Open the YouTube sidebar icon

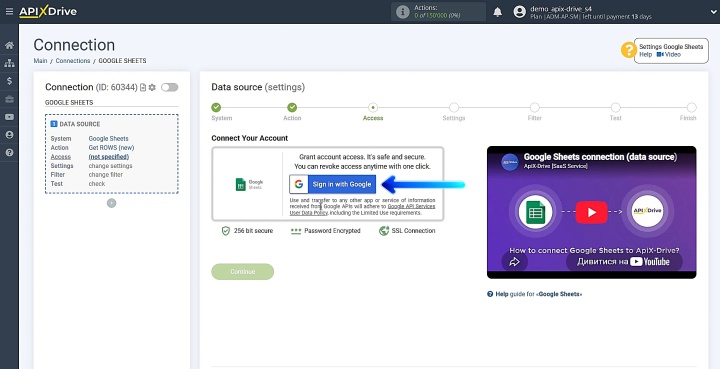pyautogui.click(x=9, y=117)
